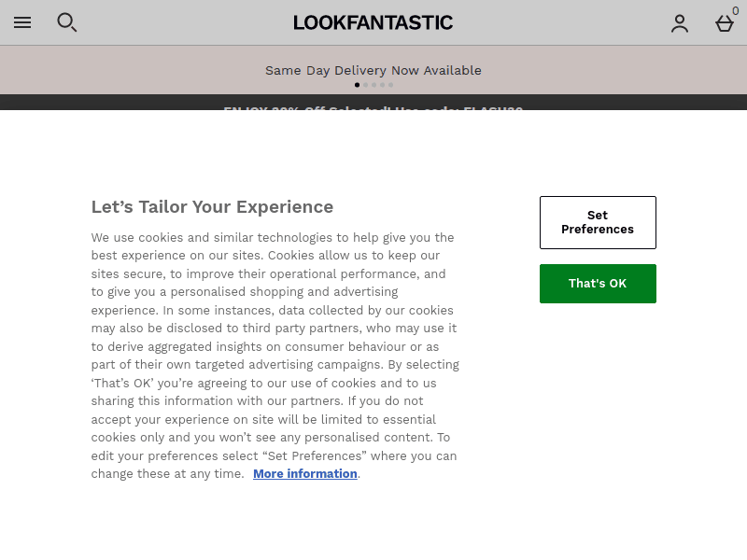Click the basket item count badge
The width and height of the screenshot is (747, 560).
(736, 11)
